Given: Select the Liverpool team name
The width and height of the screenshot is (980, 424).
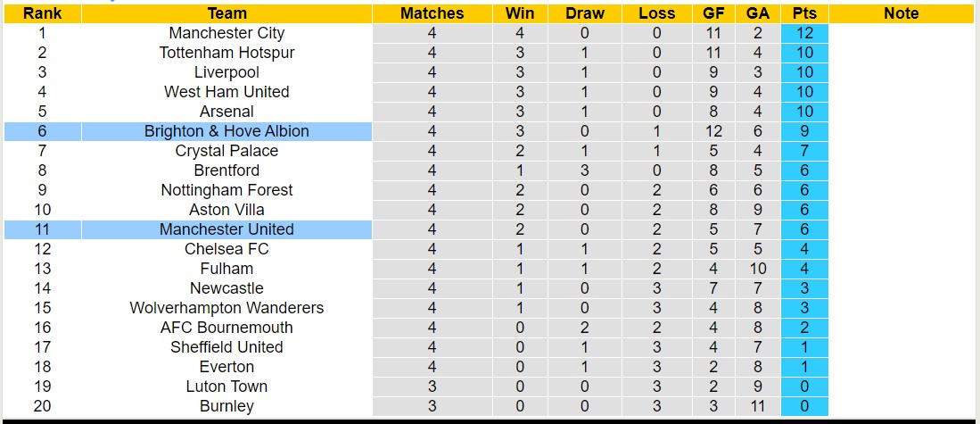Looking at the screenshot, I should click(226, 72).
